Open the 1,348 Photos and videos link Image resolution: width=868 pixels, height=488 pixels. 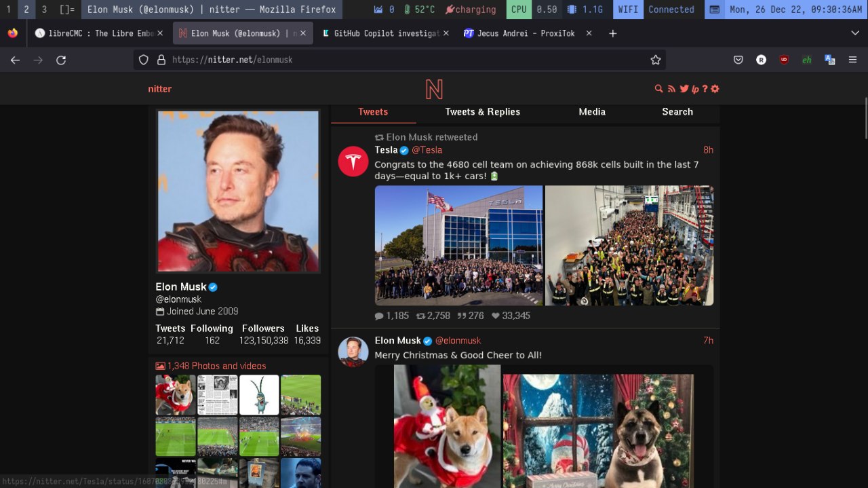(x=211, y=366)
